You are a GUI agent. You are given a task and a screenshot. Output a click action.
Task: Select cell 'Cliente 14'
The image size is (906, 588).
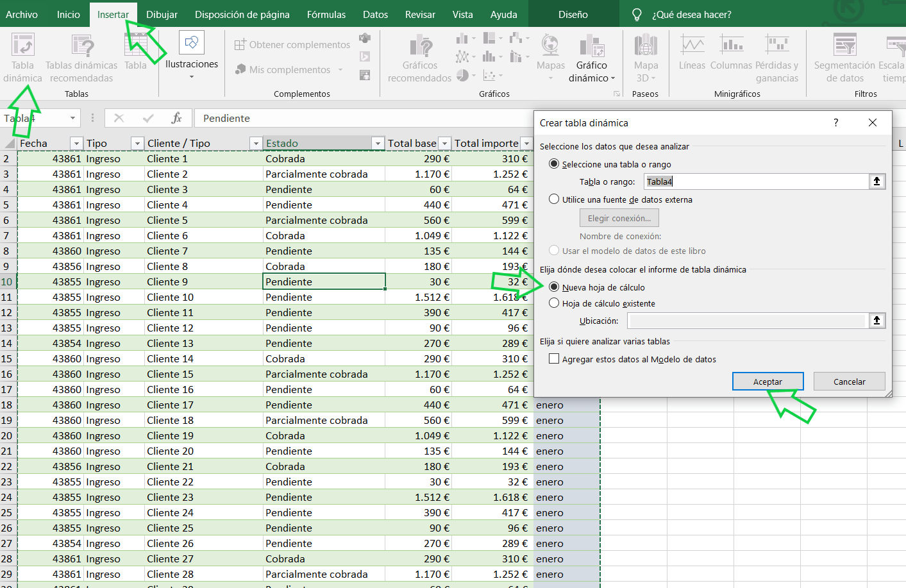click(203, 358)
